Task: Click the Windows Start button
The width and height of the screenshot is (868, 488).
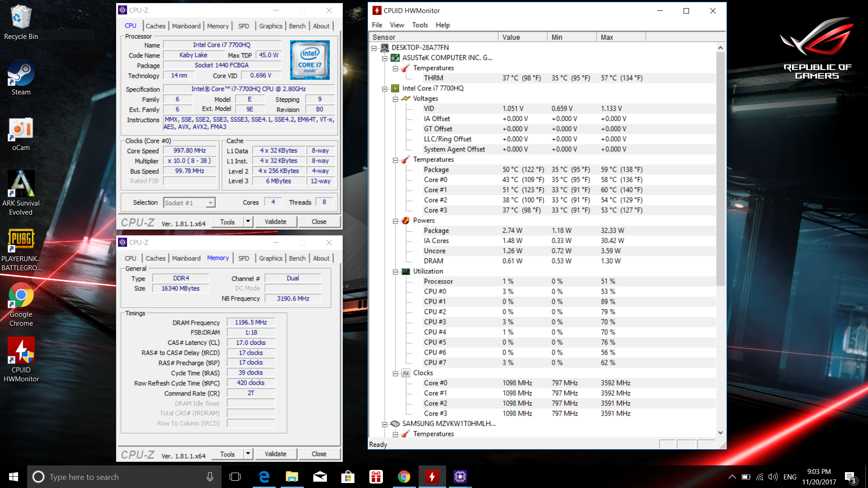Action: point(14,477)
